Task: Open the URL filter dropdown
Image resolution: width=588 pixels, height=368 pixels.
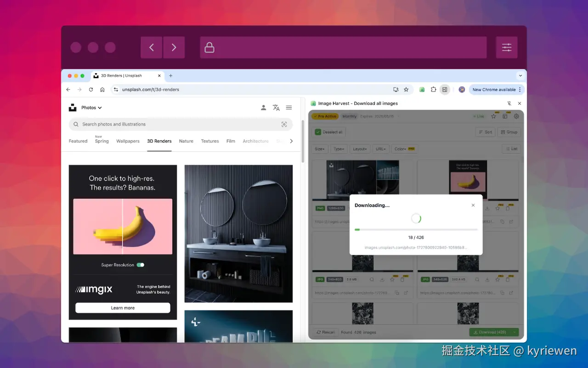Action: pos(381,149)
